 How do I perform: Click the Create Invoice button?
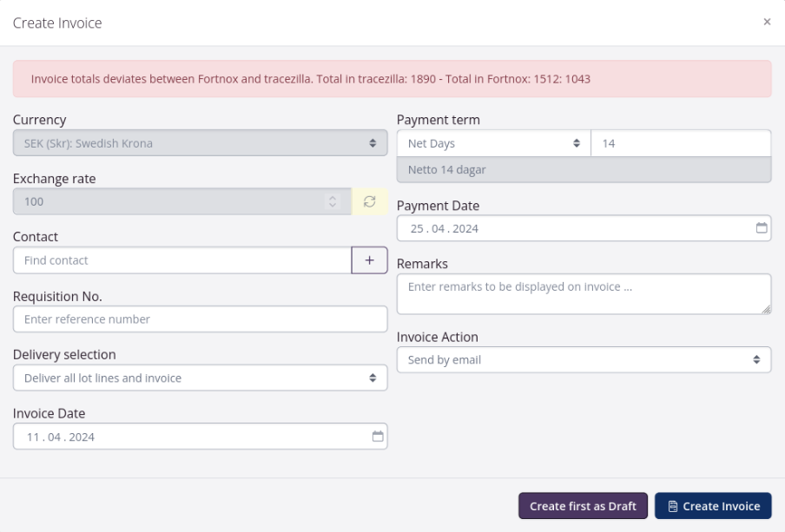point(712,505)
